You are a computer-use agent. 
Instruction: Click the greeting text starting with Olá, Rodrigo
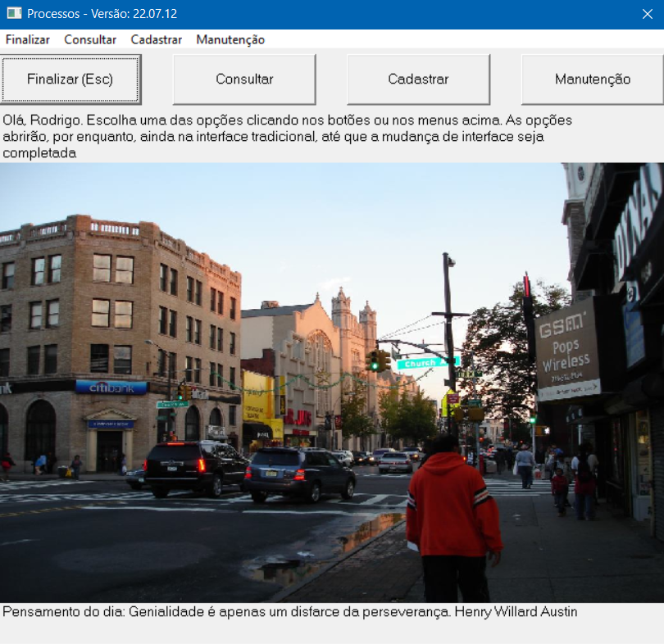287,136
